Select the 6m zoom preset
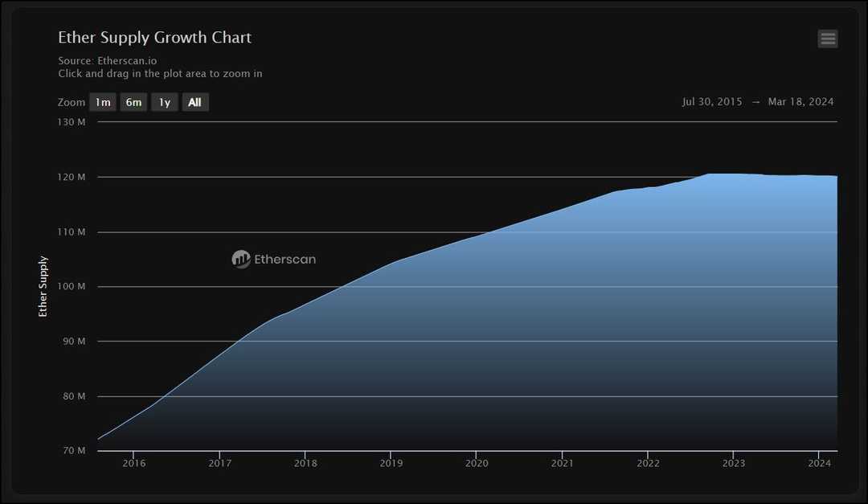Screen dimensions: 868x504 click(x=133, y=102)
